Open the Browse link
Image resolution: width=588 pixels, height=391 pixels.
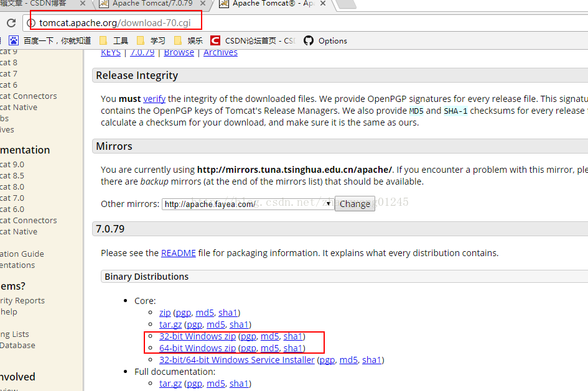[179, 52]
